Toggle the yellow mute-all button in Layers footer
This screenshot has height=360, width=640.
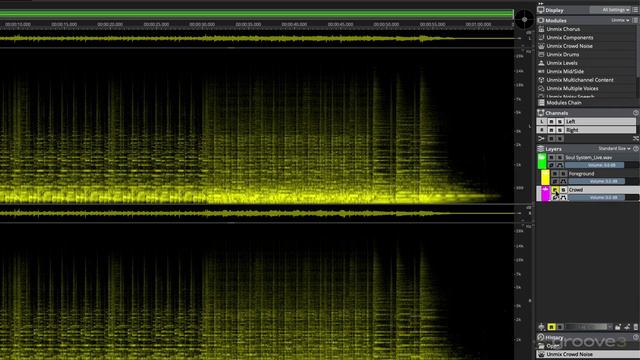pos(551,327)
